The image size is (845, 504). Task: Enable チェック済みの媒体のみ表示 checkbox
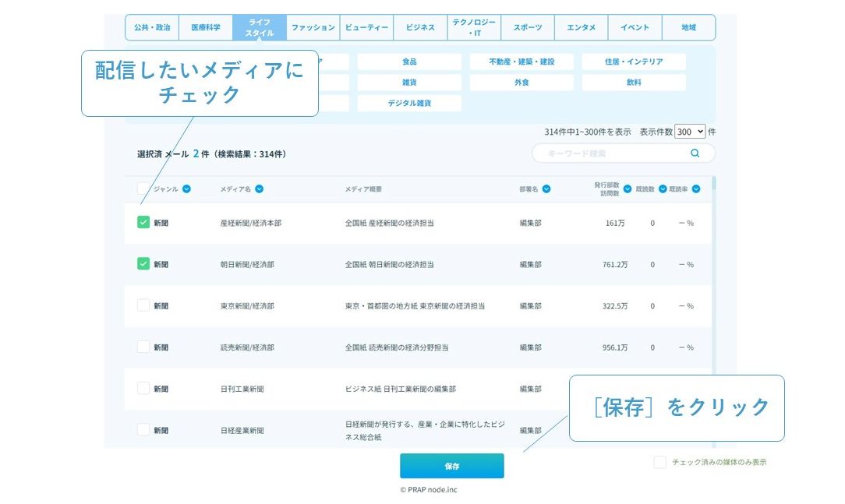click(x=659, y=462)
